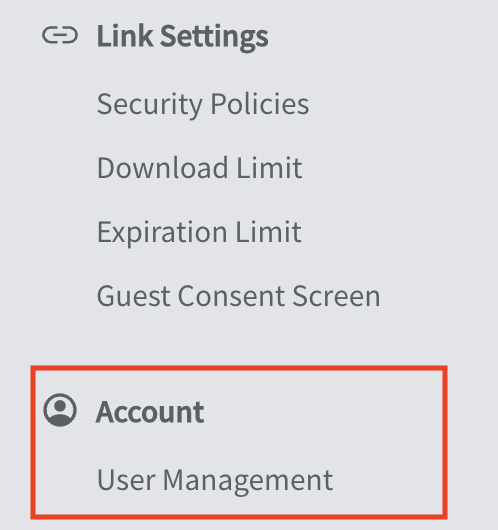Click the Link Settings heading text
The image size is (498, 530).
click(182, 36)
